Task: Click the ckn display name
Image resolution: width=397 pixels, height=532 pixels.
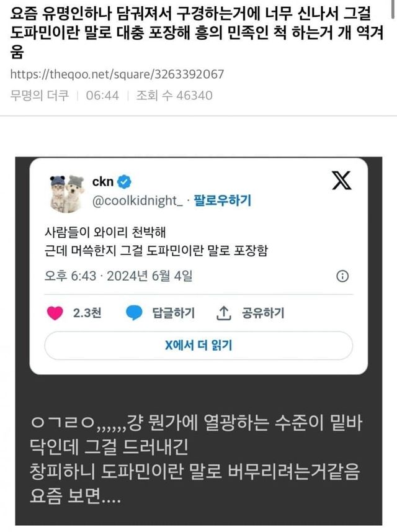Action: (103, 182)
